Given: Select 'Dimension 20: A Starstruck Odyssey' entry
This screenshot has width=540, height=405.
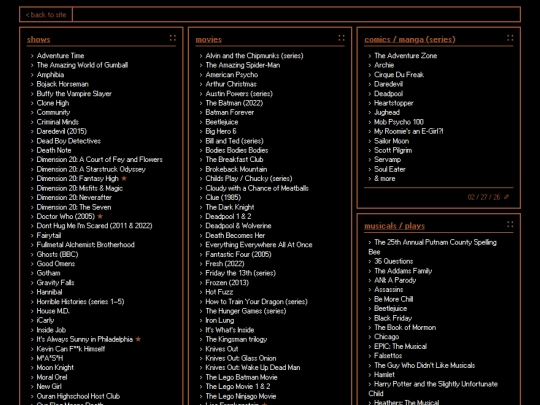Looking at the screenshot, I should [91, 169].
